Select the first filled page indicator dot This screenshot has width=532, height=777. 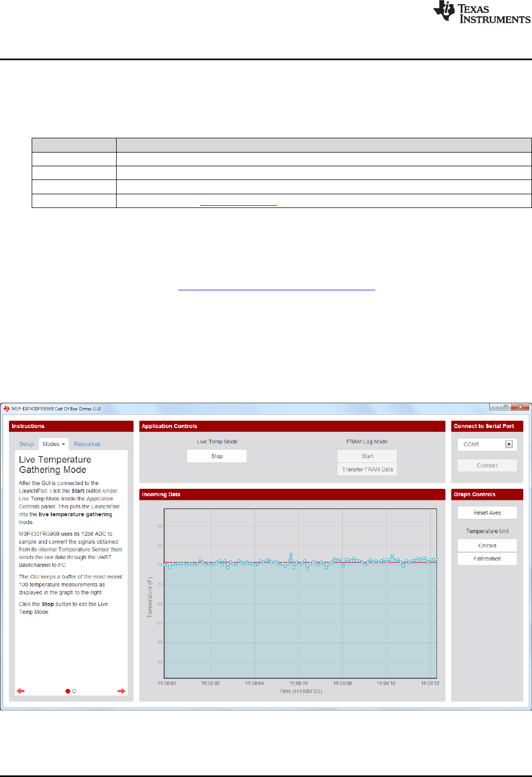(68, 691)
